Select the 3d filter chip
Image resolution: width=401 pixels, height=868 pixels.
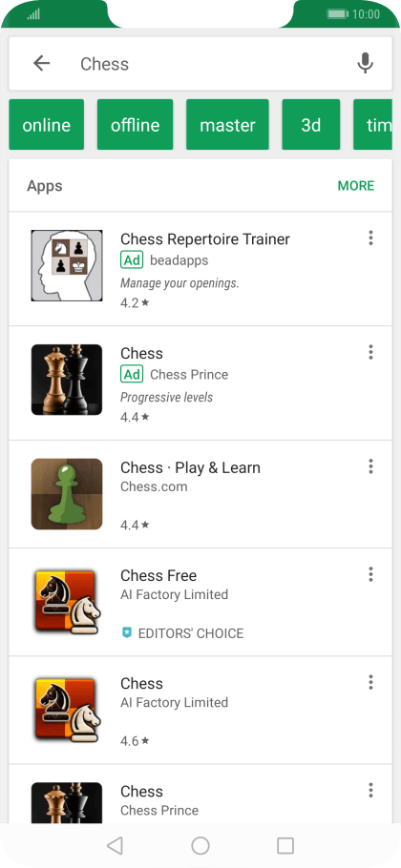coord(310,125)
